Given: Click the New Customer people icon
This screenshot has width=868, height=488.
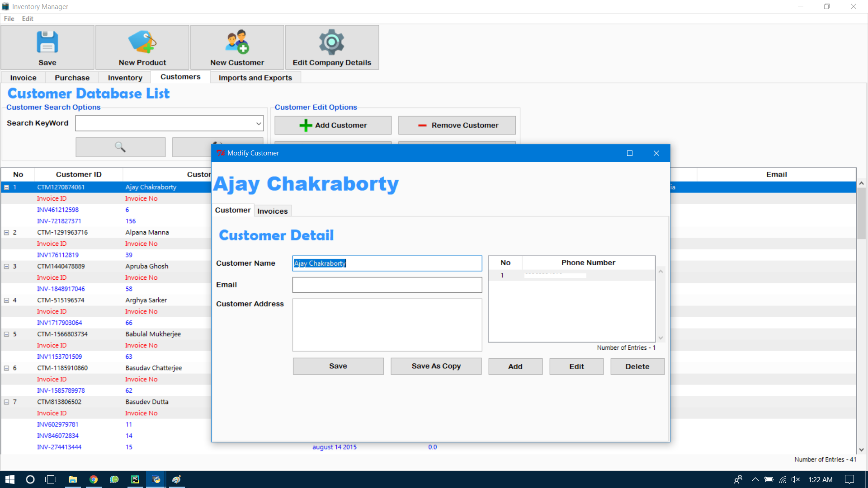Looking at the screenshot, I should click(x=237, y=42).
